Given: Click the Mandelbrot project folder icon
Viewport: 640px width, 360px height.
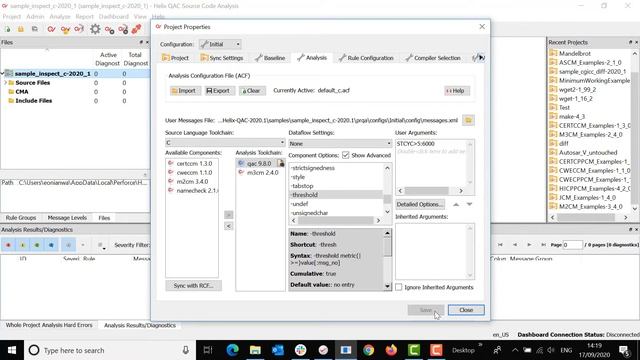Looking at the screenshot, I should point(553,53).
